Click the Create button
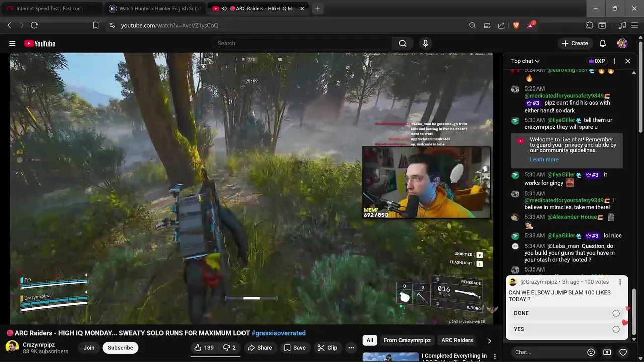 tap(575, 44)
